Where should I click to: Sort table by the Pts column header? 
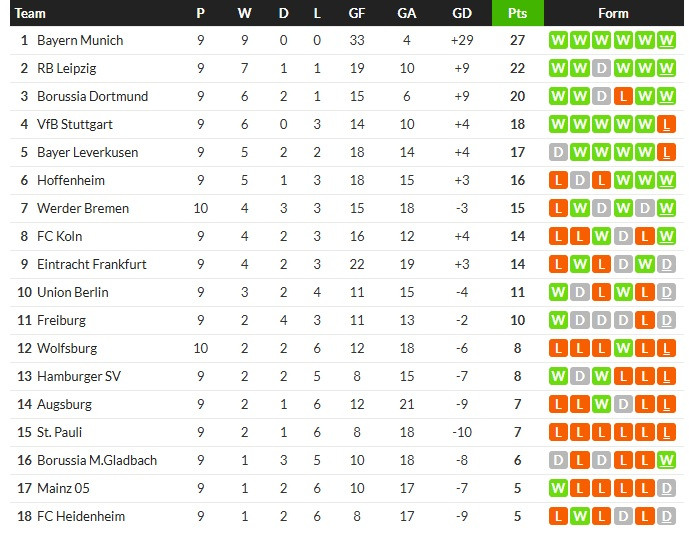(x=518, y=13)
